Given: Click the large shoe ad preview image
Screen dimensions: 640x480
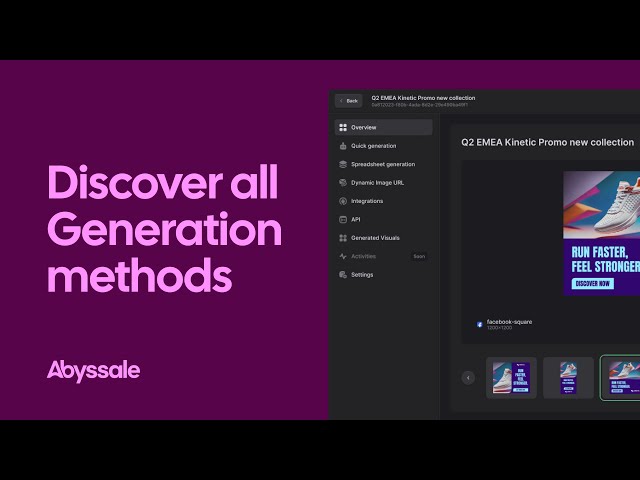Looking at the screenshot, I should [x=602, y=233].
